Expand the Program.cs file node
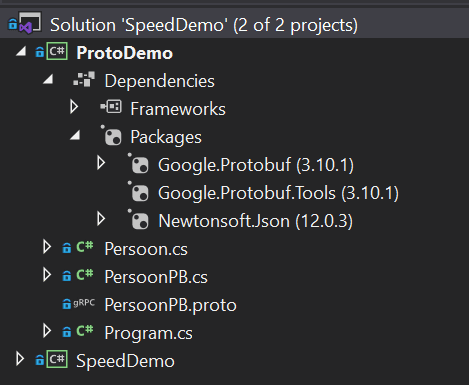This screenshot has width=469, height=385. 47,331
